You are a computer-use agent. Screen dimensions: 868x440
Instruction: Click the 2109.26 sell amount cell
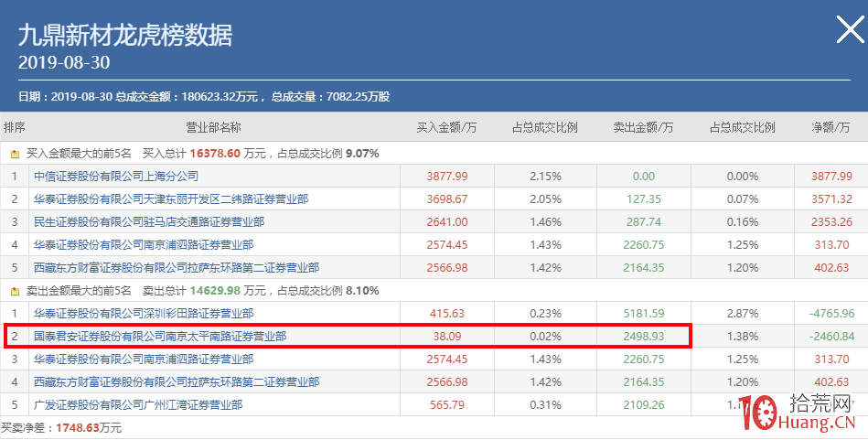(x=644, y=404)
